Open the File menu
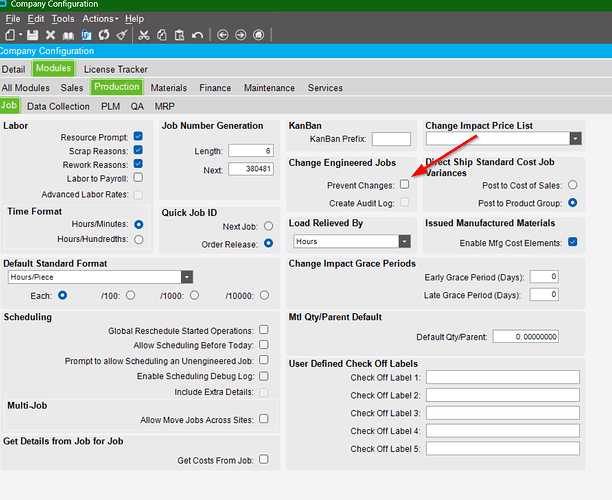Viewport: 612px width, 500px height. tap(12, 19)
